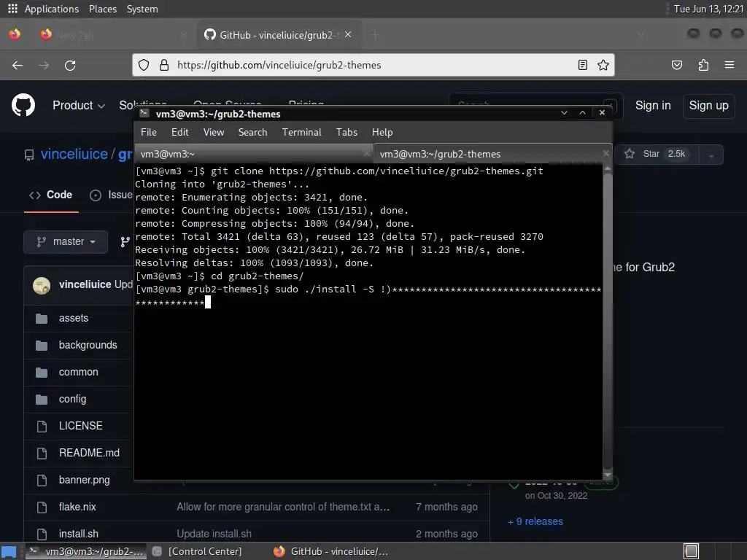Click the flake.nix file icon

[42, 507]
